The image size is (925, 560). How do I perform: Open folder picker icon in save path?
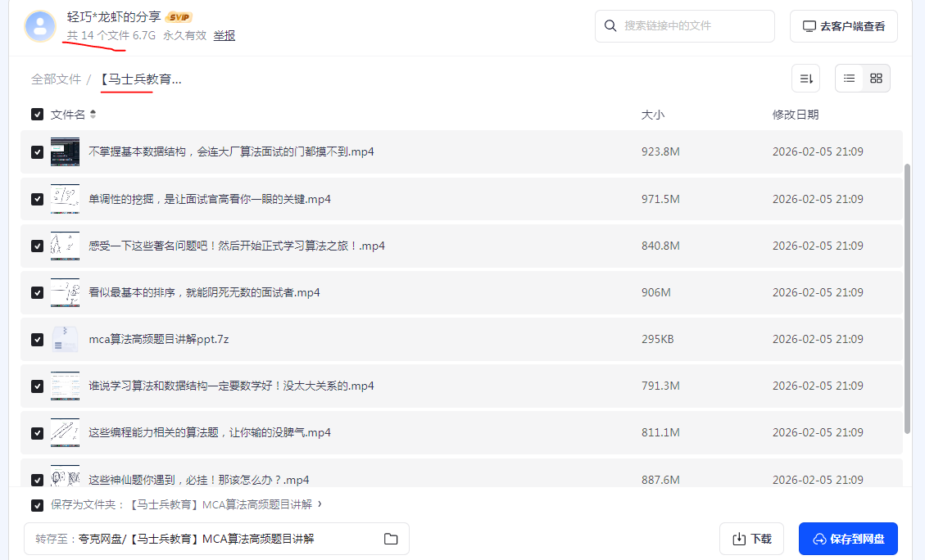click(391, 539)
